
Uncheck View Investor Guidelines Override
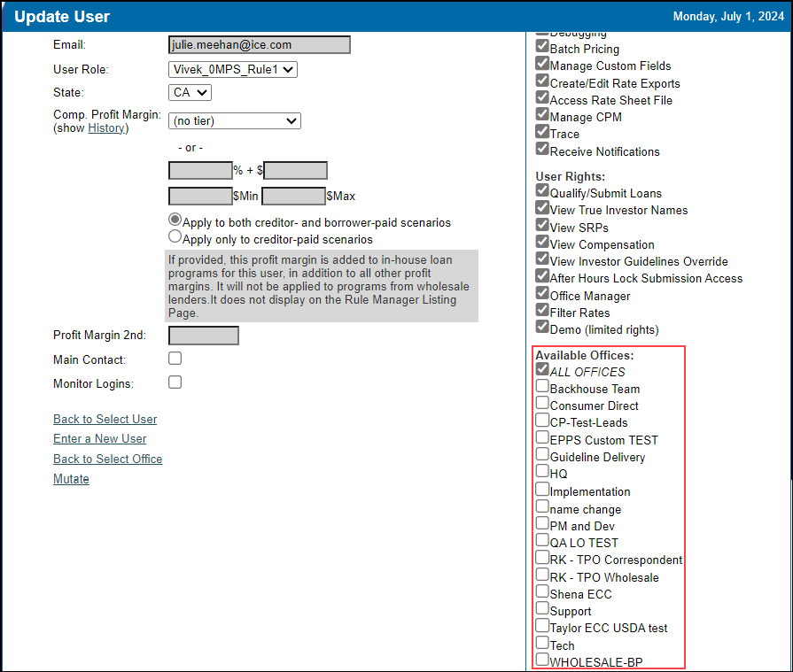[x=542, y=259]
